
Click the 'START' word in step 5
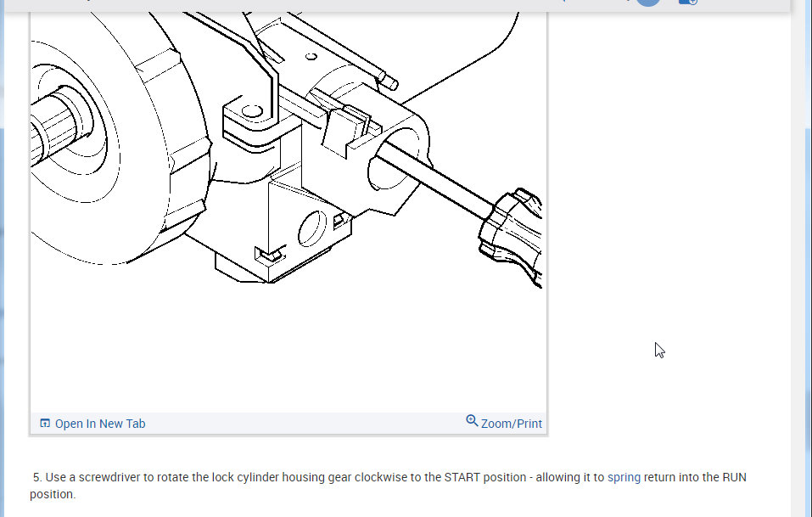pos(462,477)
